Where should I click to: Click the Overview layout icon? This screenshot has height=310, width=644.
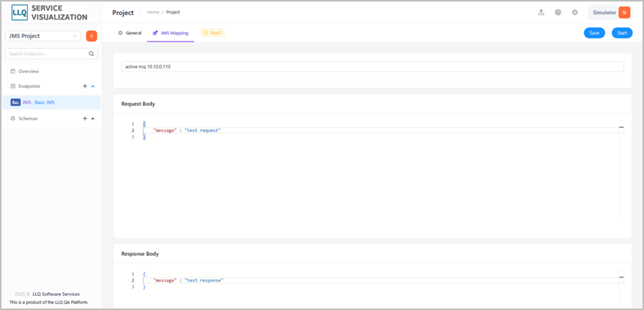(13, 71)
